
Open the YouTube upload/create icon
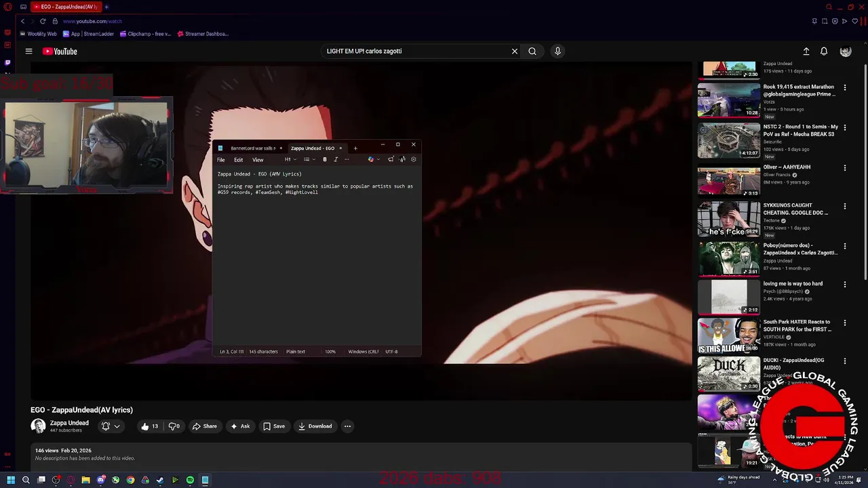point(806,52)
